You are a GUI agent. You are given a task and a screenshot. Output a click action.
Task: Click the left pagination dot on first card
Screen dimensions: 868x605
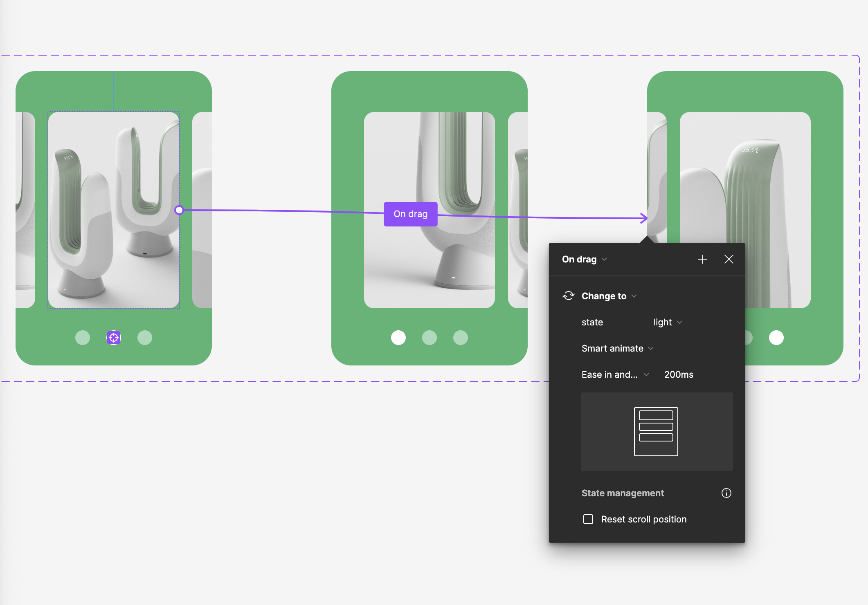(x=83, y=338)
